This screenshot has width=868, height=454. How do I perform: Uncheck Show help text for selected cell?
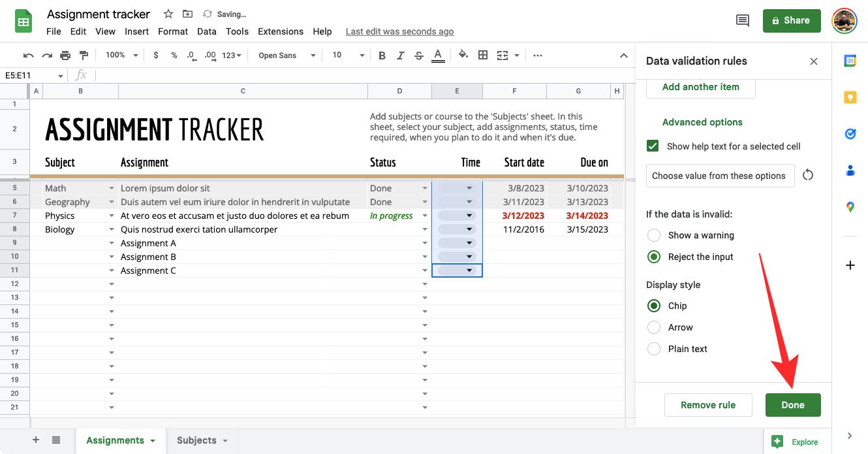(x=653, y=146)
